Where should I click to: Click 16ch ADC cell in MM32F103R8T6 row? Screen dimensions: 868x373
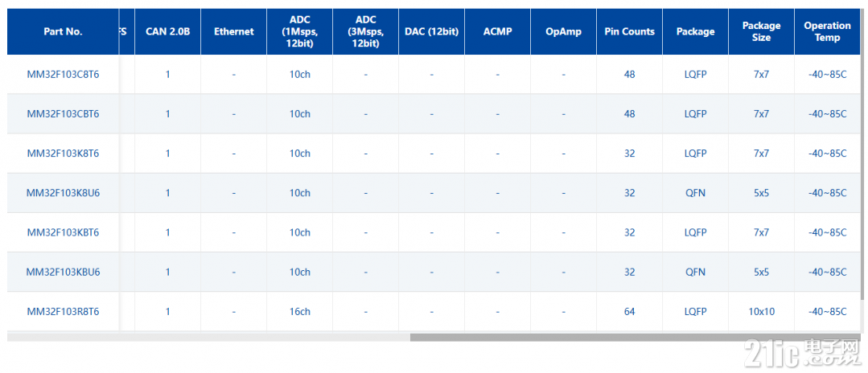299,312
